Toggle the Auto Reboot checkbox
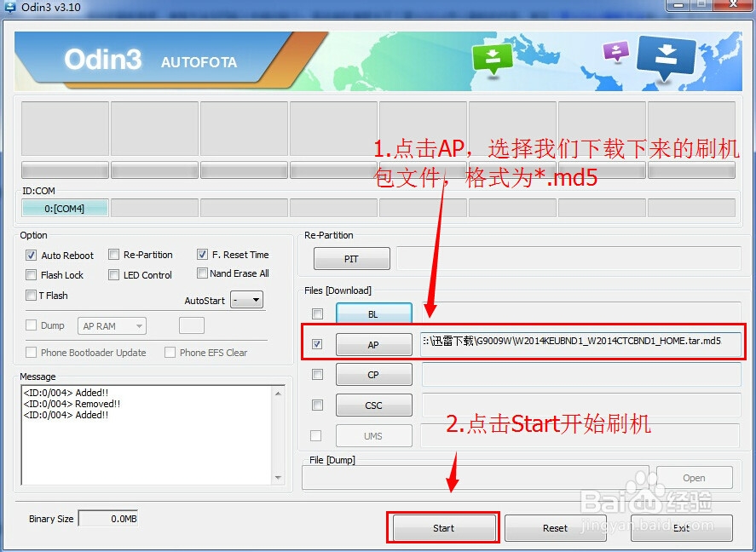Viewport: 756px width, 552px height. coord(32,255)
